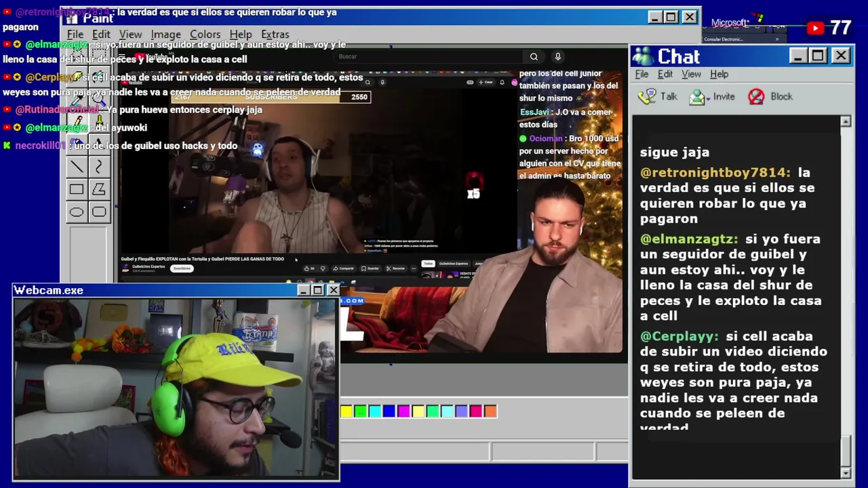The image size is (868, 488).
Task: Click the Suscribirme subscribe button
Action: click(x=182, y=268)
